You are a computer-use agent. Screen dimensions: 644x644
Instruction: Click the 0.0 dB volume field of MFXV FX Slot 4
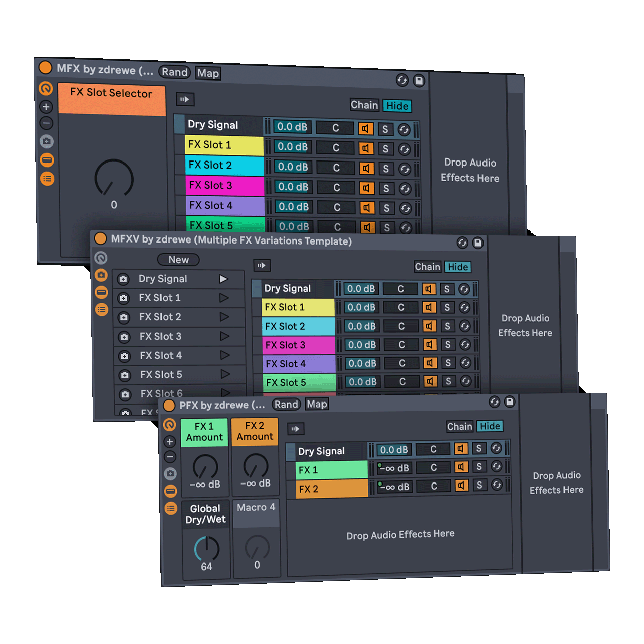click(362, 363)
